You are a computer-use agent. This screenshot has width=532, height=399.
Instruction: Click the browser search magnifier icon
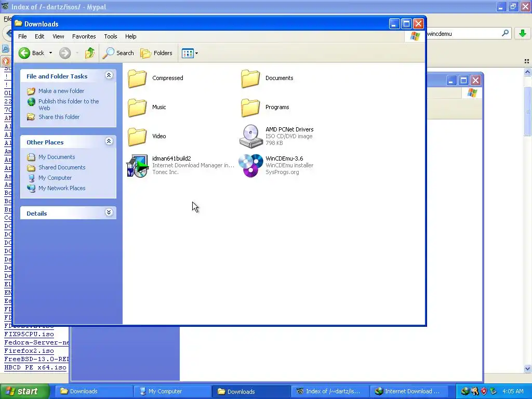click(505, 33)
